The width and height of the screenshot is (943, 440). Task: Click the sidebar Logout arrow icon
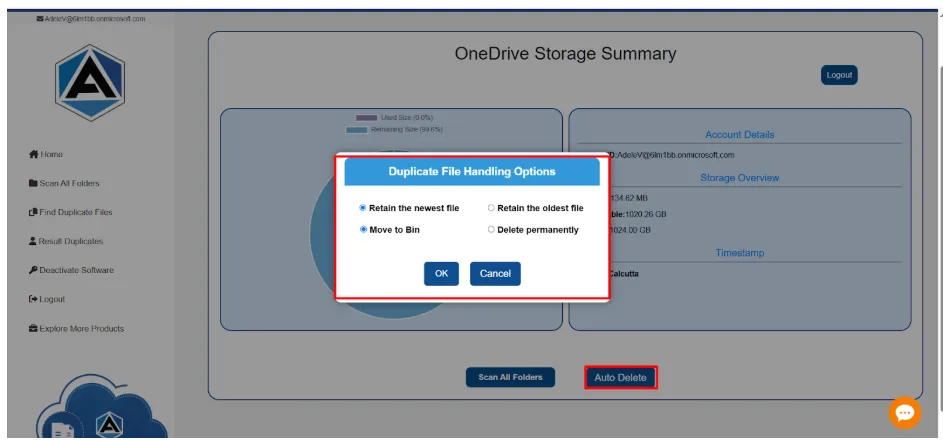[x=33, y=300]
